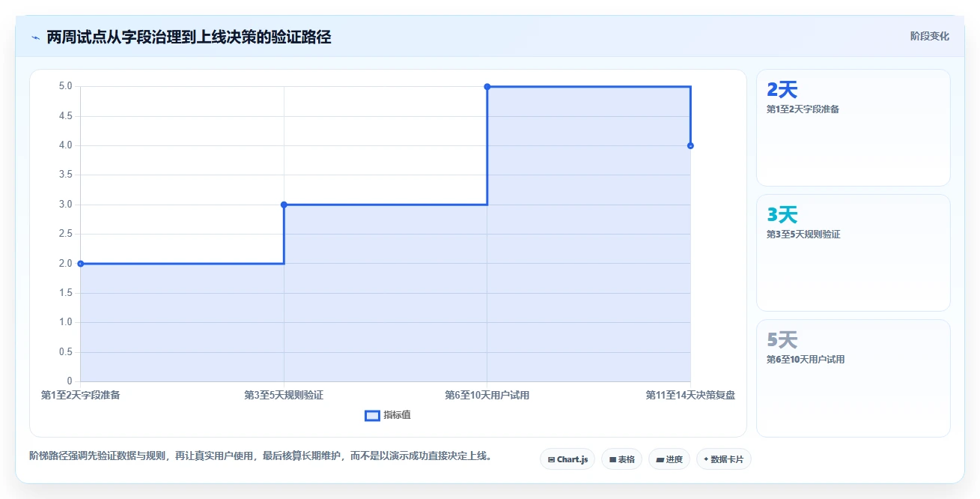Image resolution: width=980 pixels, height=499 pixels.
Task: Click x-axis label 第6至10天用户试用
Action: (487, 395)
